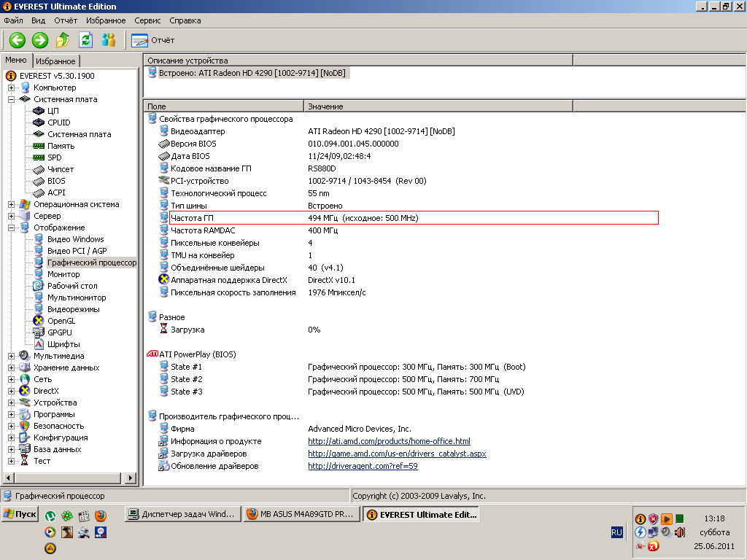
Task: Expand the Компьютер tree node
Action: point(11,87)
